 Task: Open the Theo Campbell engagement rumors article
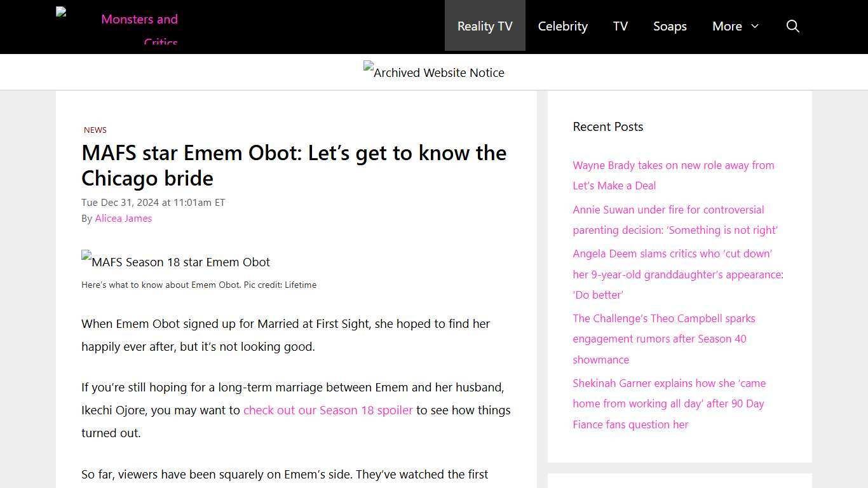663,339
